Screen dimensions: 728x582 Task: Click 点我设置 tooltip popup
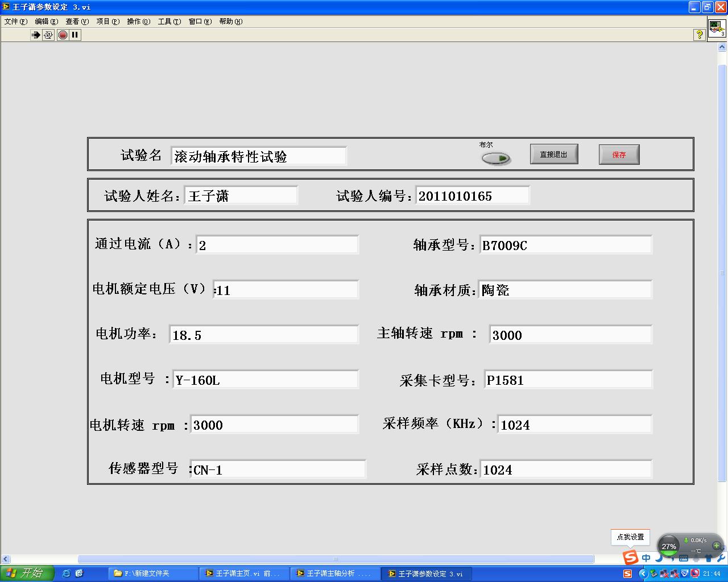coord(631,537)
